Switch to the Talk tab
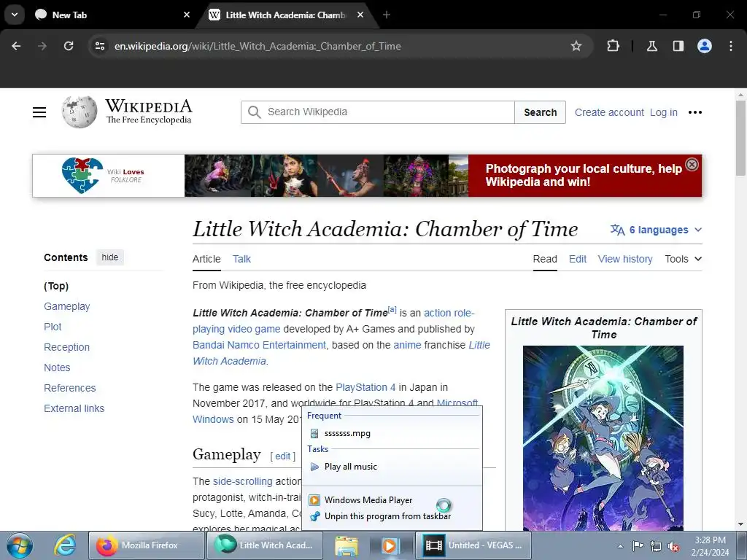The width and height of the screenshot is (747, 560). (241, 259)
